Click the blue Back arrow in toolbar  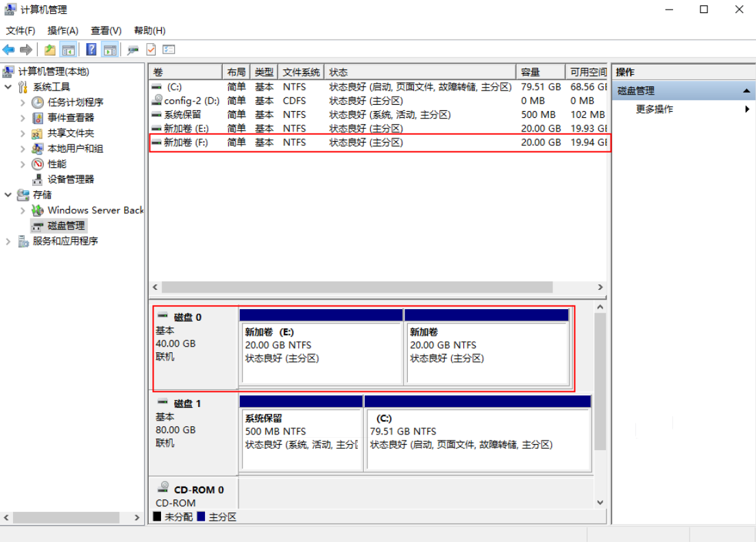point(9,49)
